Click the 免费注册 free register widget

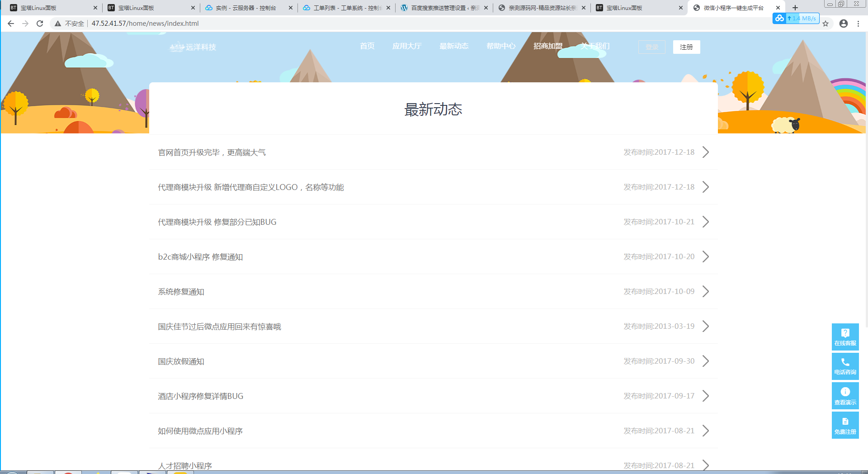tap(845, 425)
